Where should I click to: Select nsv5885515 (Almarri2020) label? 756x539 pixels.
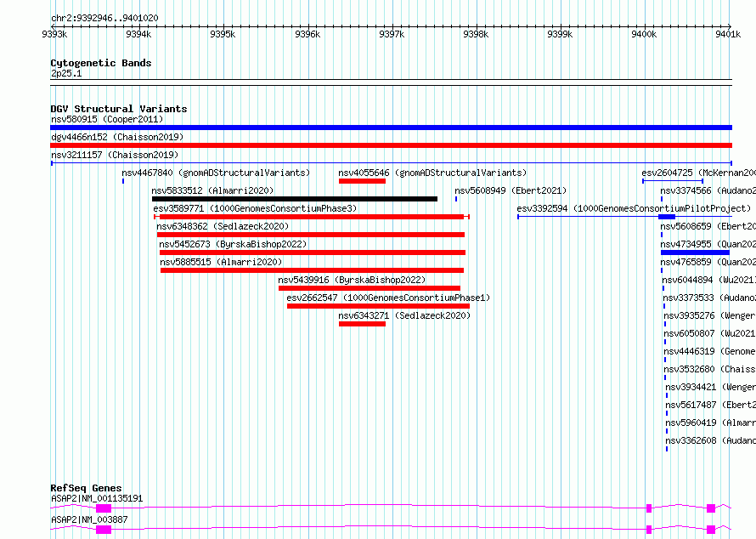(222, 262)
